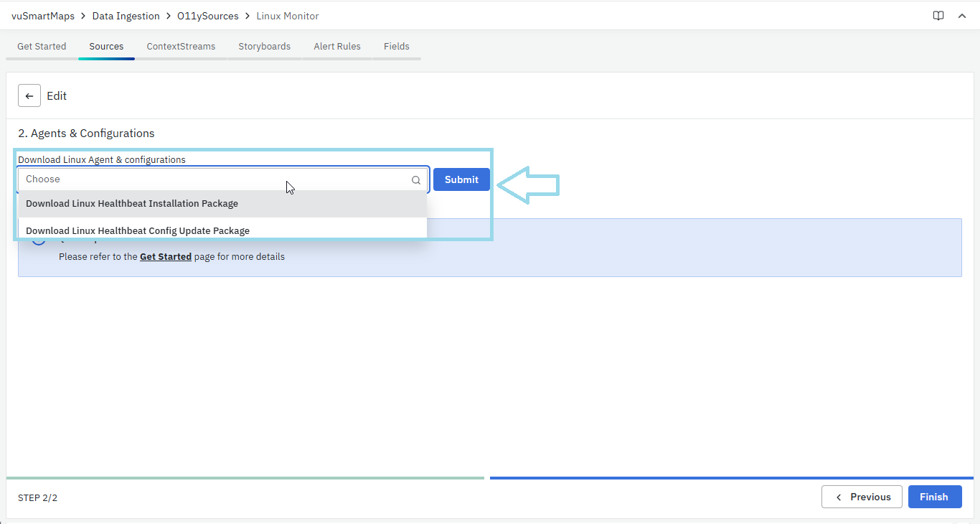Viewport: 980px width, 524px height.
Task: Select the Download Linux Healthbeat Installation Package option
Action: click(x=132, y=203)
